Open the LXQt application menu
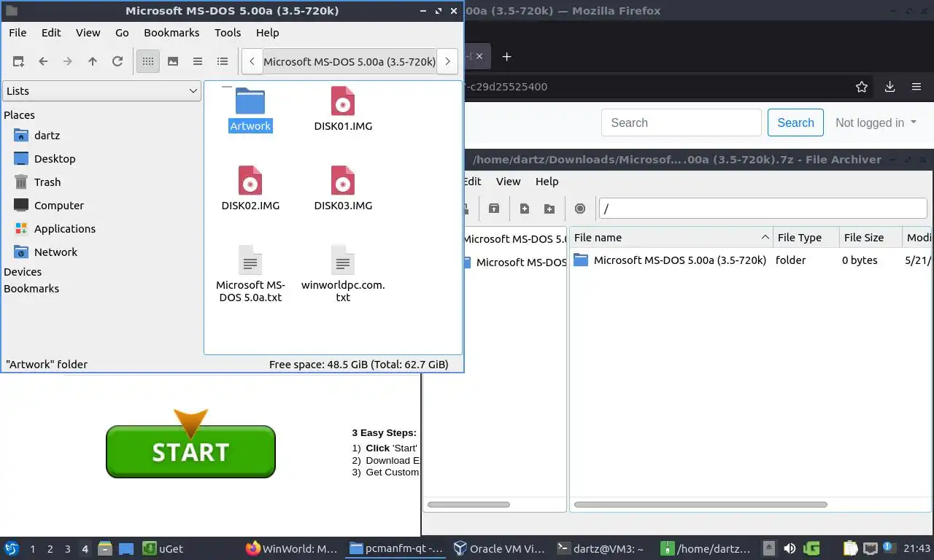This screenshot has width=934, height=560. click(12, 548)
